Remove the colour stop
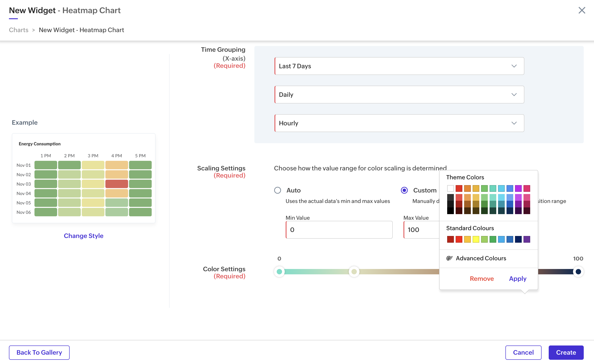The width and height of the screenshot is (594, 364). click(482, 279)
